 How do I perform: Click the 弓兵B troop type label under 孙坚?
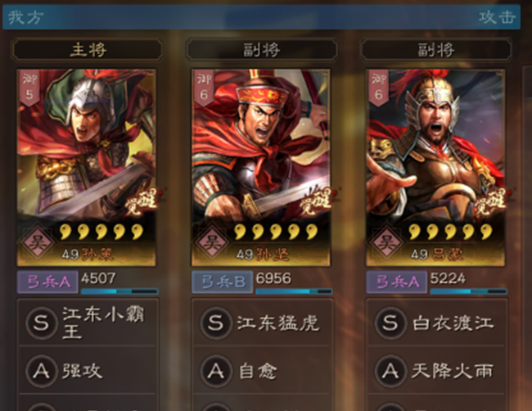pos(223,282)
